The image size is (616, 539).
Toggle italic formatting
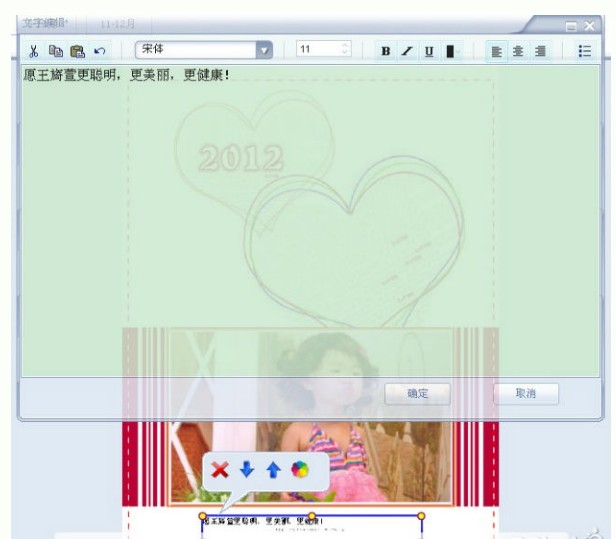[x=407, y=50]
